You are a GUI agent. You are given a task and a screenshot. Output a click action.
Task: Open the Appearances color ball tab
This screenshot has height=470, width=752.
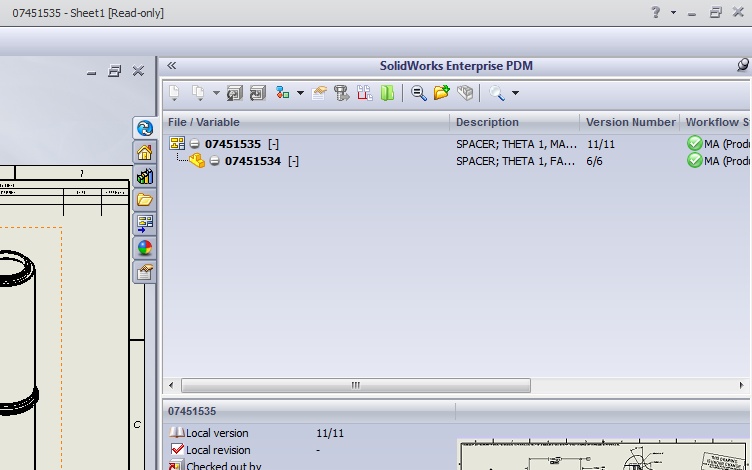(144, 247)
